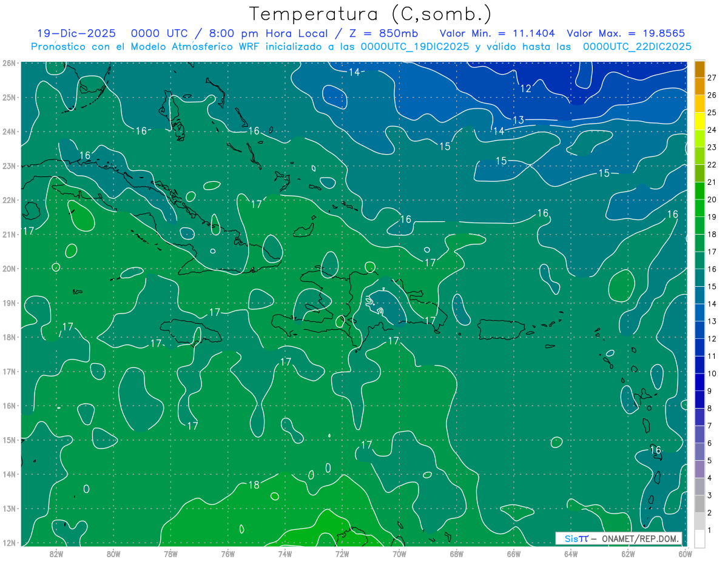
Task: Click the color bar label "10"
Action: point(712,373)
